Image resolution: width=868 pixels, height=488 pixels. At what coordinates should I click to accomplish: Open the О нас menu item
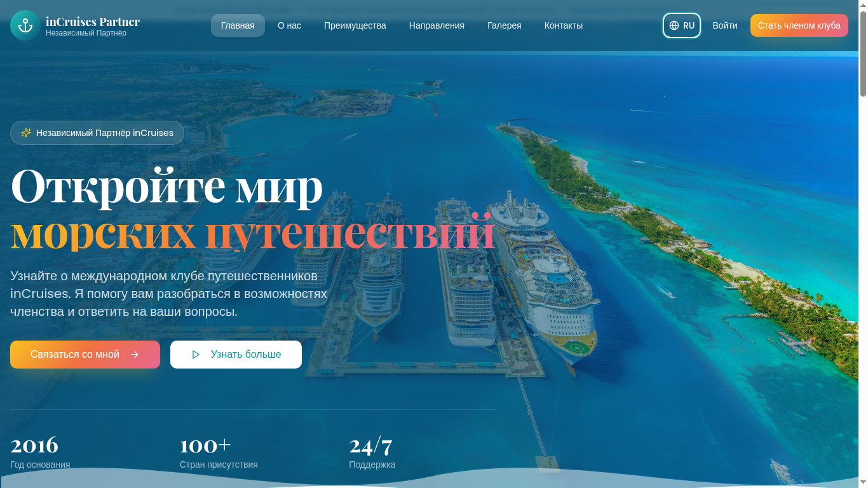[289, 25]
